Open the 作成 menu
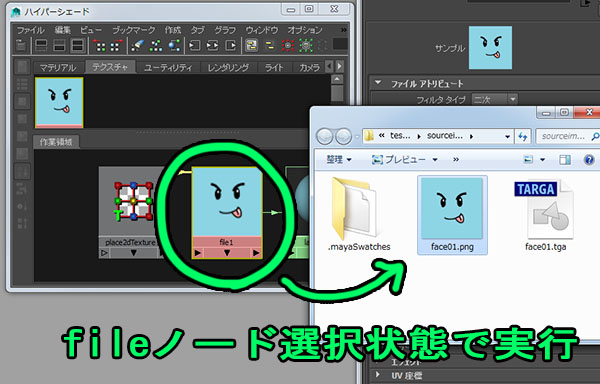The height and width of the screenshot is (384, 600). click(x=173, y=30)
